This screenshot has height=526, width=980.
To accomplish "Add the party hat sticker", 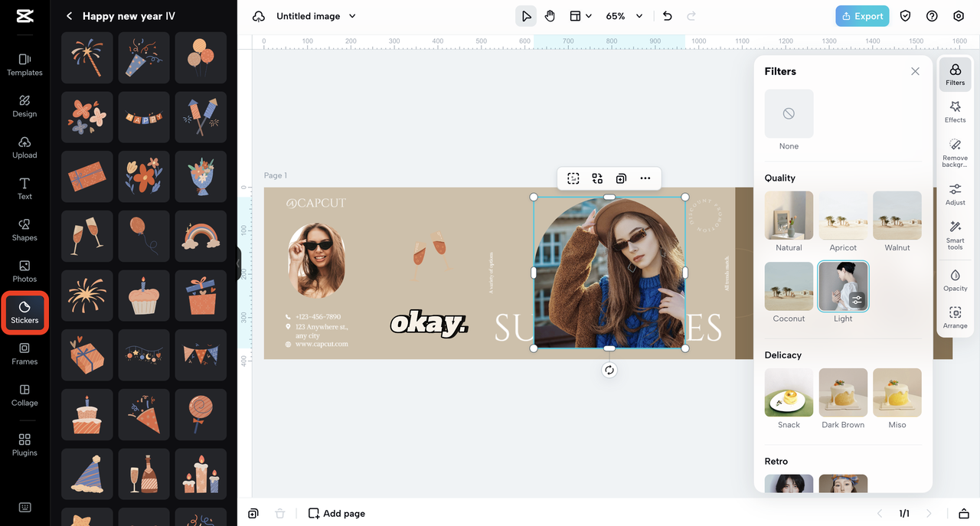I will 87,474.
